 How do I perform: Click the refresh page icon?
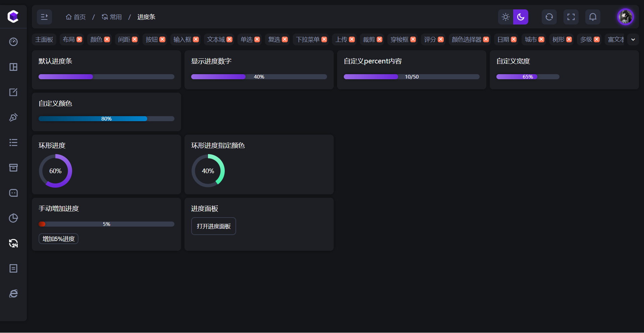coord(549,17)
